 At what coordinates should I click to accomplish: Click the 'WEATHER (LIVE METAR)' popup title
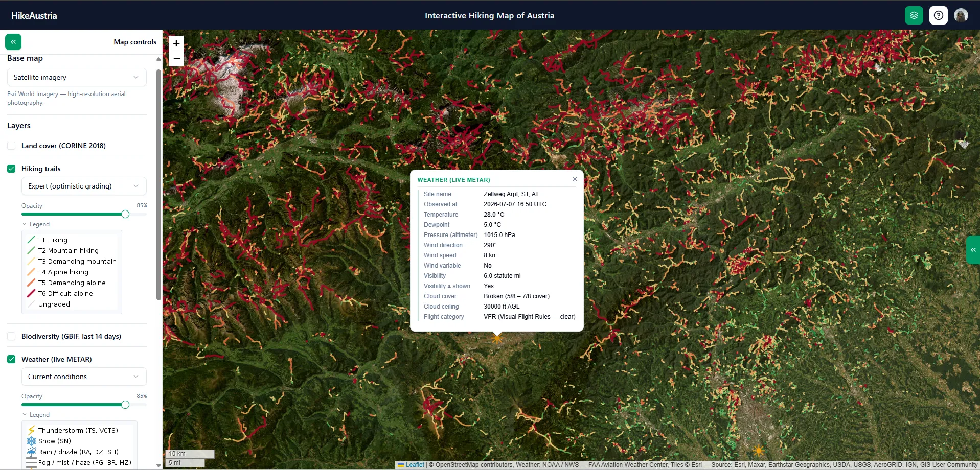pyautogui.click(x=454, y=180)
